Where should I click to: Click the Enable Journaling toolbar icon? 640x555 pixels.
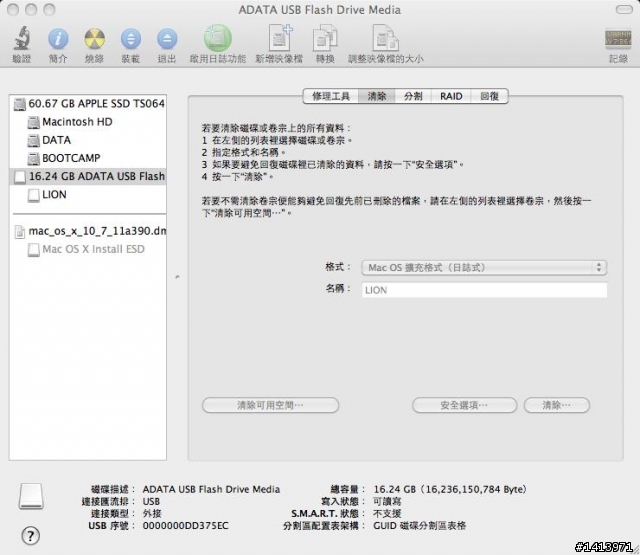[218, 39]
